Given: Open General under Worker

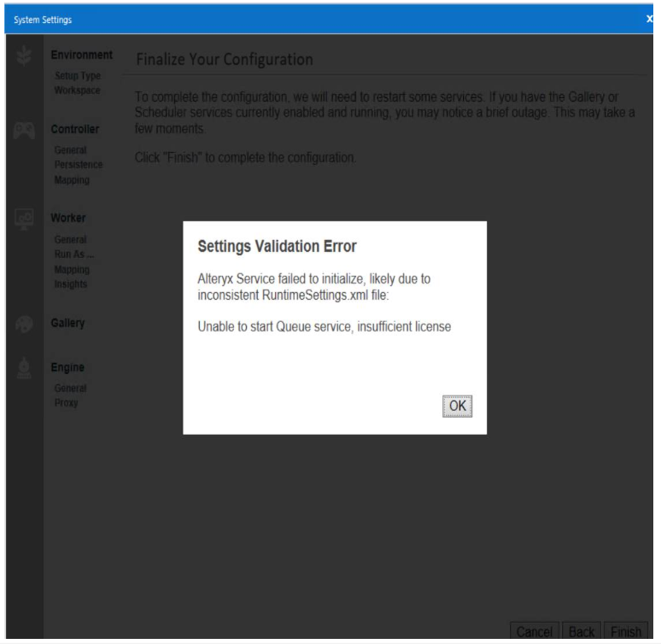Looking at the screenshot, I should (x=70, y=239).
